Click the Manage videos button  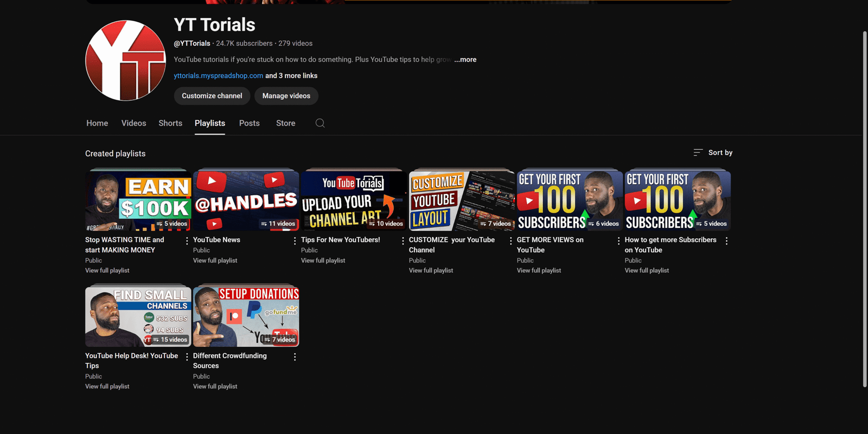click(286, 96)
